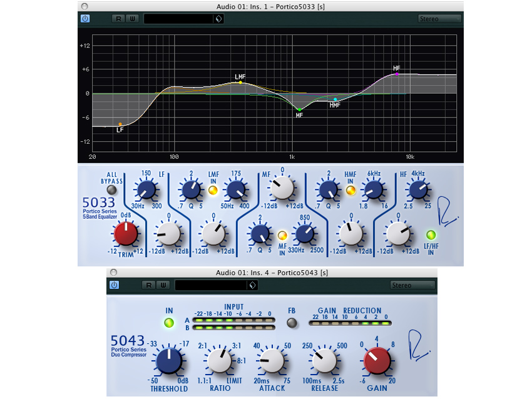Select the yellow LMF node on EQ graph
Screen dimensions: 532x399
coord(240,83)
